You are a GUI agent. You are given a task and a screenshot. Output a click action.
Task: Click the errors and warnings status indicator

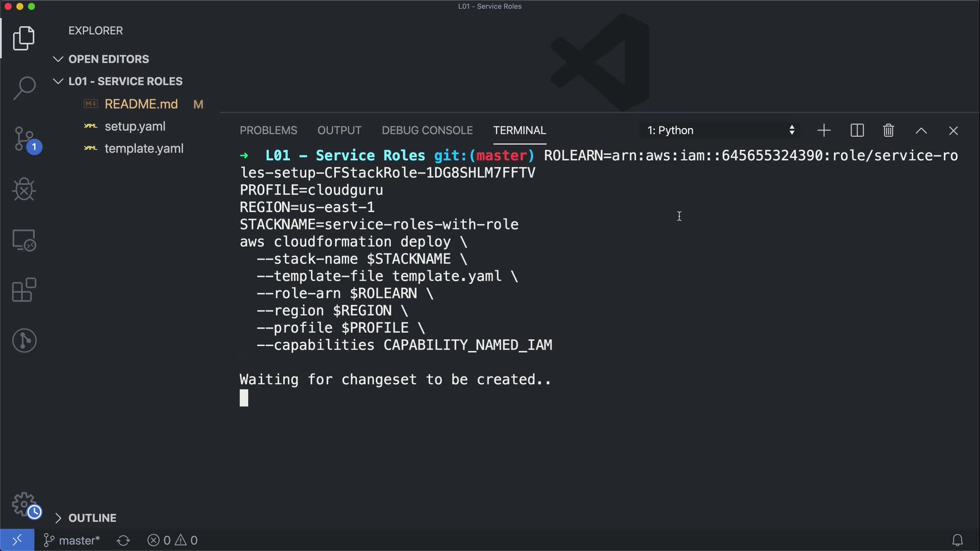(x=173, y=540)
